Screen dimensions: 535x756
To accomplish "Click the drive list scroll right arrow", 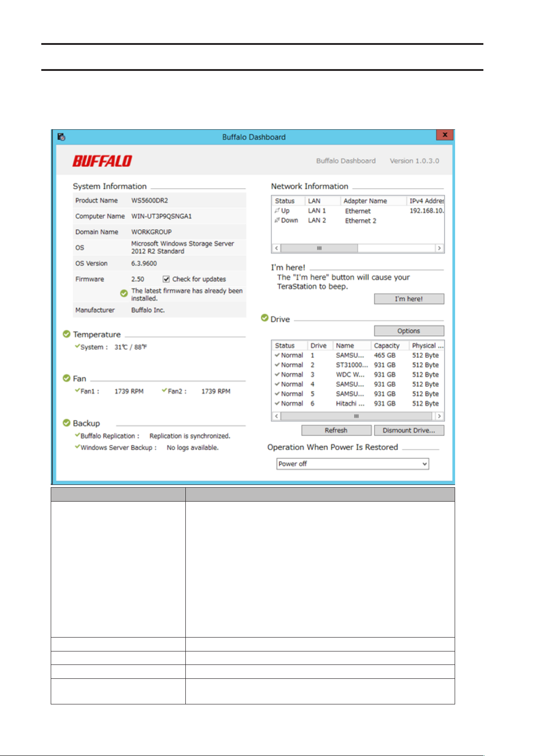I will click(x=439, y=416).
